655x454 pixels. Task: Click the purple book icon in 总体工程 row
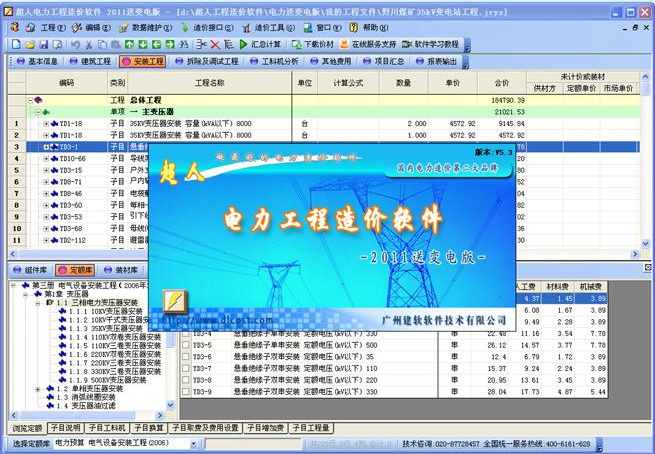38,100
